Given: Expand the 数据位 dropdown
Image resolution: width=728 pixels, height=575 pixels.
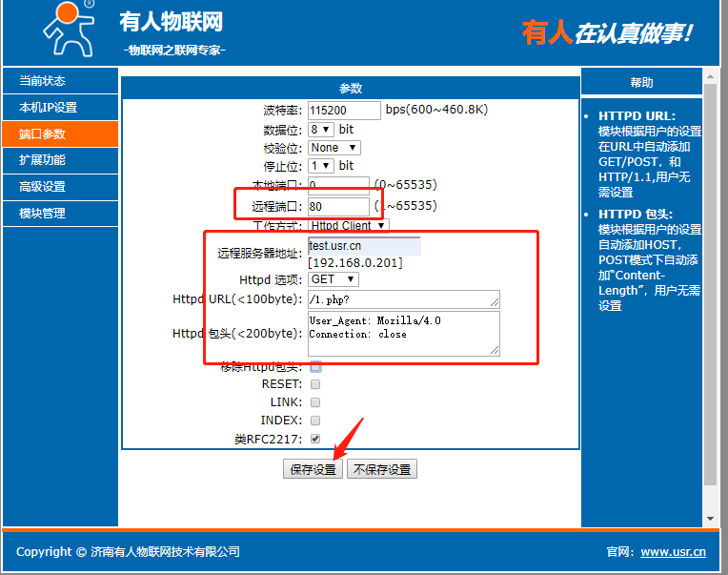Looking at the screenshot, I should click(x=320, y=130).
